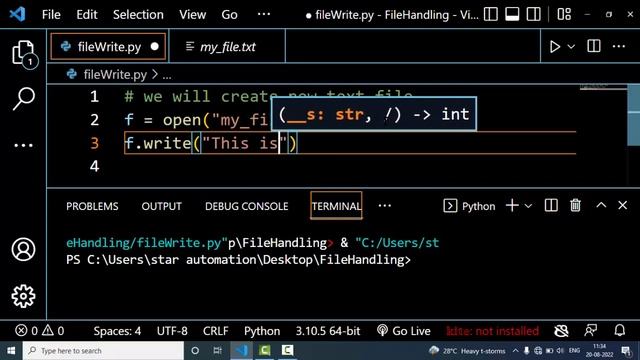Open the editor's More Actions ellipsis
Viewport: 640px width, 360px height.
pyautogui.click(x=619, y=46)
